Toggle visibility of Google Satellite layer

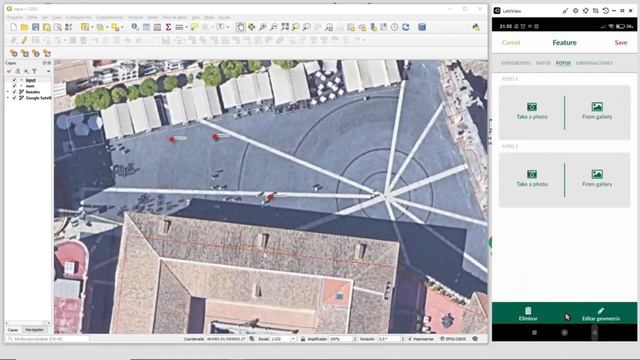tap(14, 98)
